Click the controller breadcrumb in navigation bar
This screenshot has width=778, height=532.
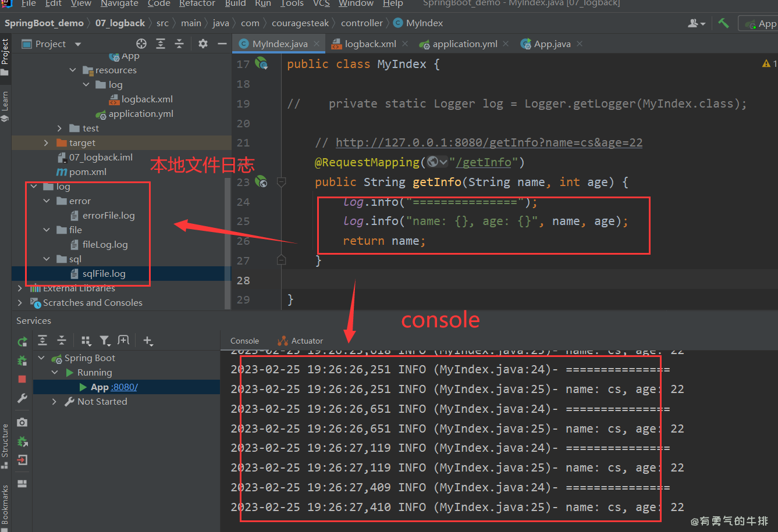(362, 23)
